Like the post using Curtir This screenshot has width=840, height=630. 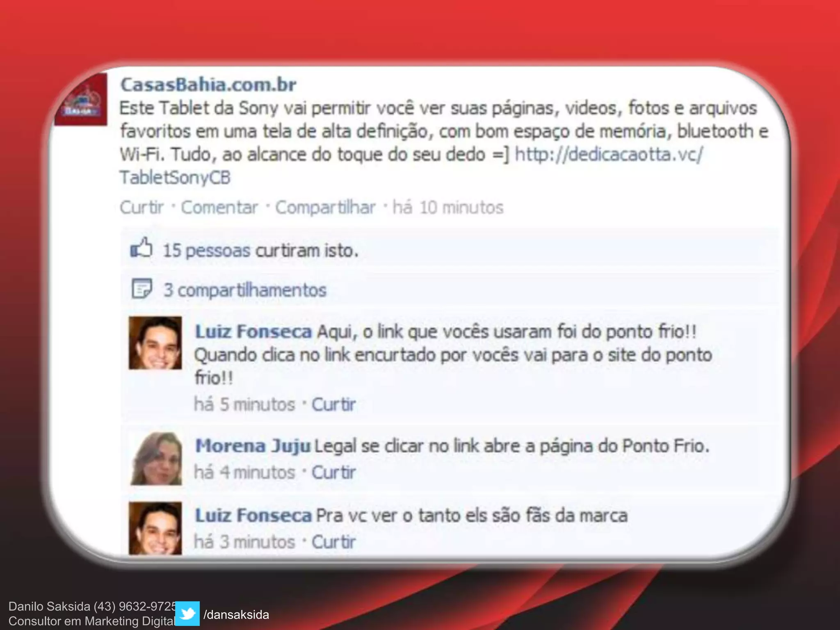click(142, 208)
